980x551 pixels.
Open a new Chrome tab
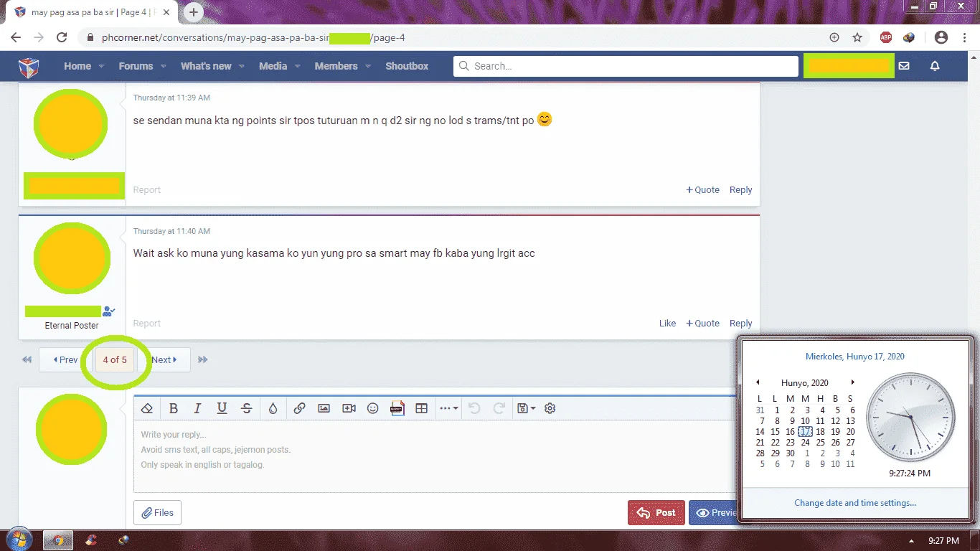point(193,12)
